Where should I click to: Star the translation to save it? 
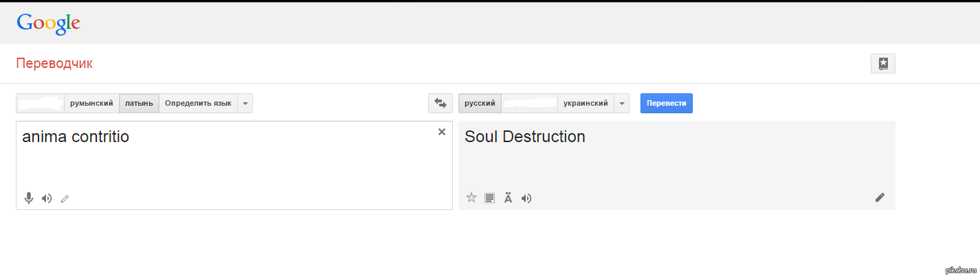click(x=471, y=198)
